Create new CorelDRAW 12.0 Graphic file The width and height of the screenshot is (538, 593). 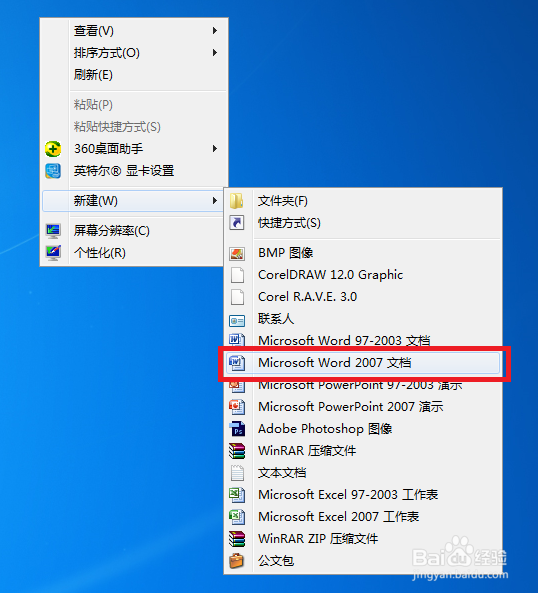pyautogui.click(x=363, y=275)
